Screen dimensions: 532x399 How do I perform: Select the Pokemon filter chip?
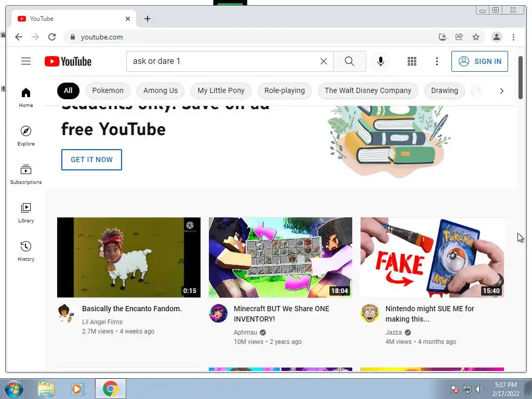(108, 90)
